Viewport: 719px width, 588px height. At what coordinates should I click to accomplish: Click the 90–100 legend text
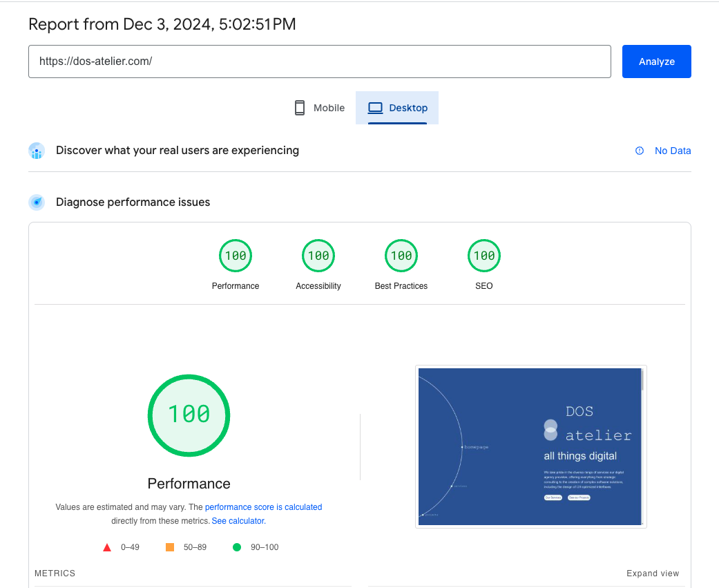[x=265, y=547]
